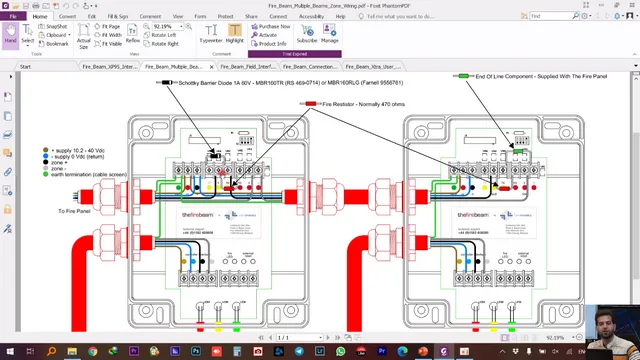The width and height of the screenshot is (640, 360).
Task: Expand the zoom percentage dropdown
Action: pos(181,27)
